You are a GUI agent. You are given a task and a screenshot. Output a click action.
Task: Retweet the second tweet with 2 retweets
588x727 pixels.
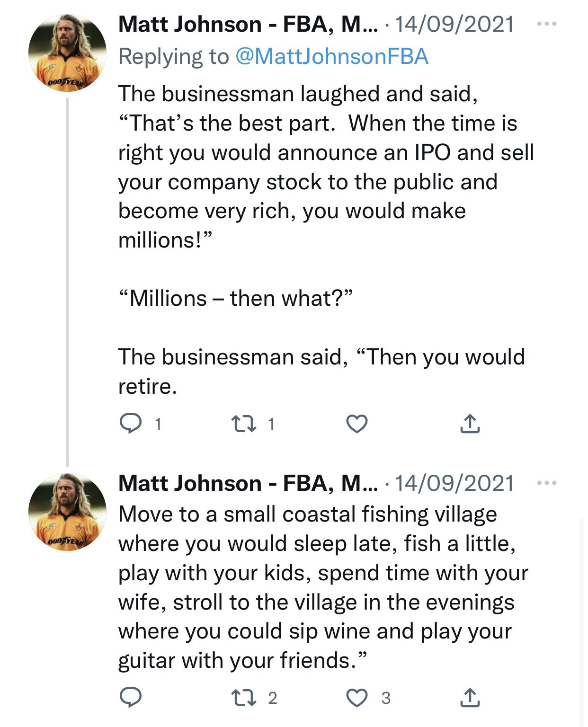243,697
